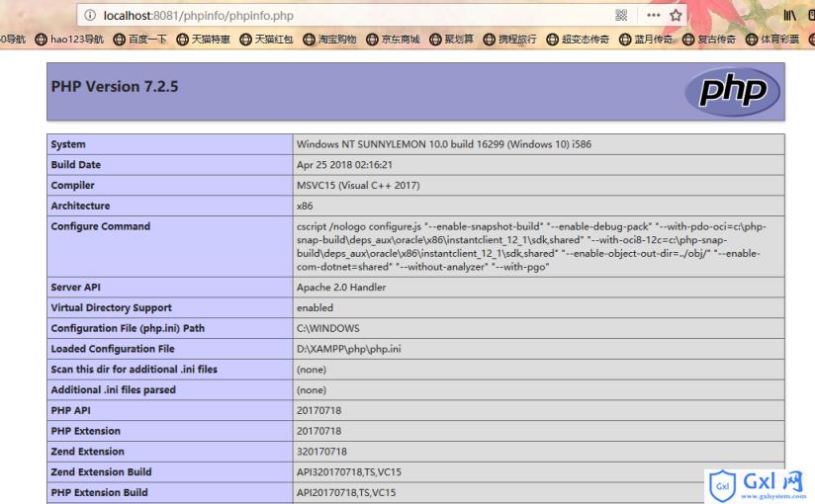
Task: Click the Loaded Configuration File path value
Action: pyautogui.click(x=348, y=349)
